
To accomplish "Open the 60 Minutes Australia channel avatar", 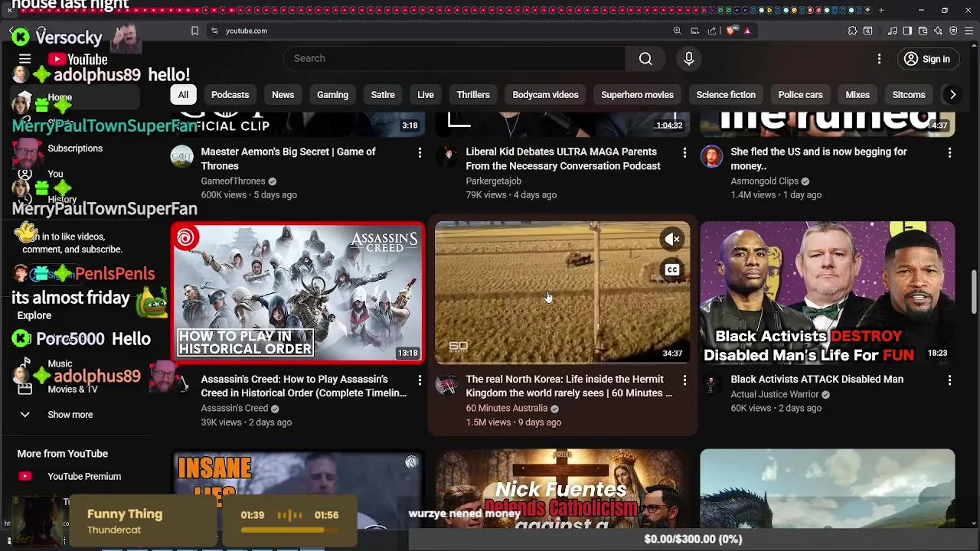I will [x=447, y=383].
